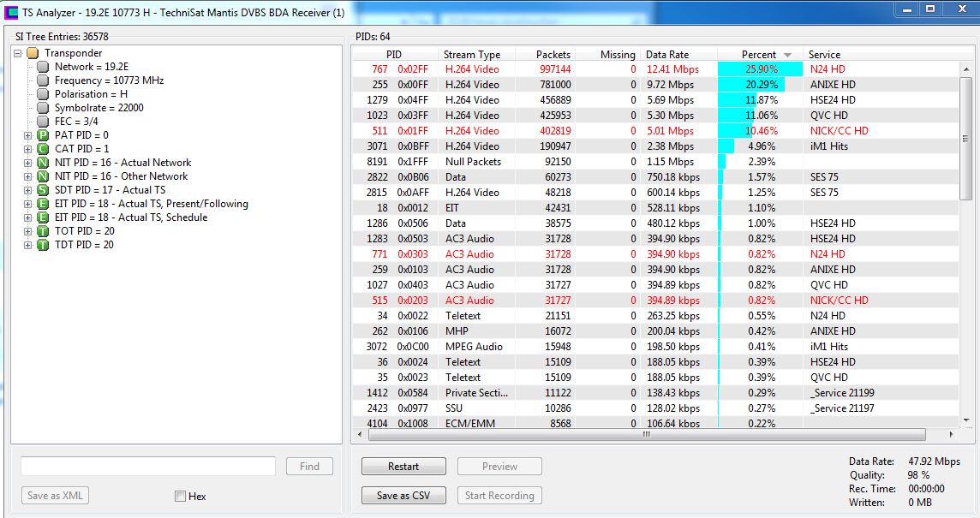Click the green C icon for CAT PID
Screen dimensions: 980x518
click(x=43, y=149)
